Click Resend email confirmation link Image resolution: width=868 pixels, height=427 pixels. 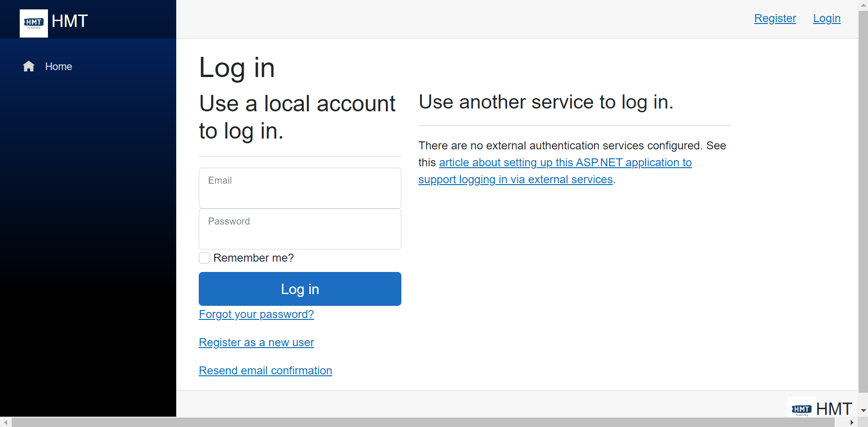click(265, 371)
